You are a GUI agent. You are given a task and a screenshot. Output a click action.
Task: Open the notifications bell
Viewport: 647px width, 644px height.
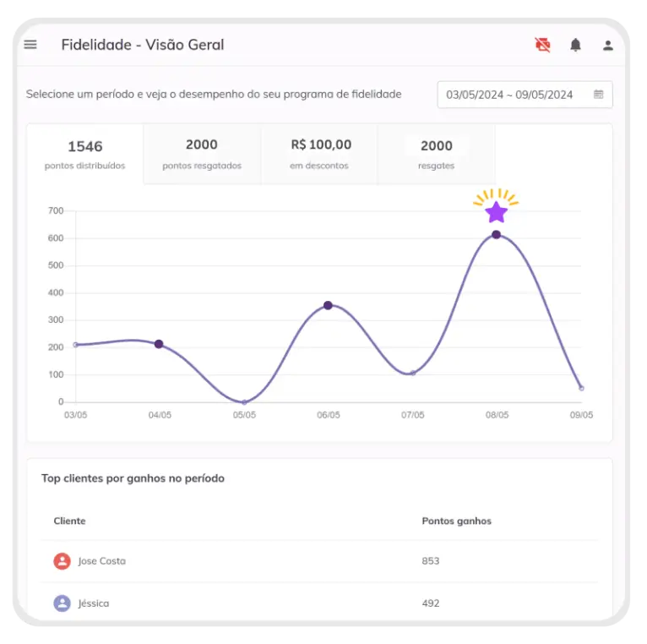575,45
